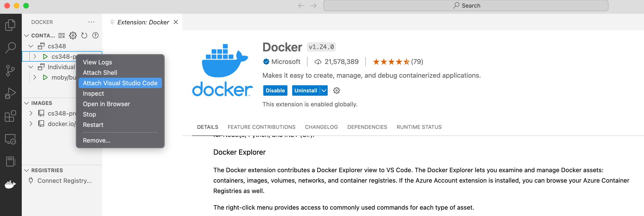Choose Open in Browser menu item
The image size is (644, 216).
coord(120,104)
